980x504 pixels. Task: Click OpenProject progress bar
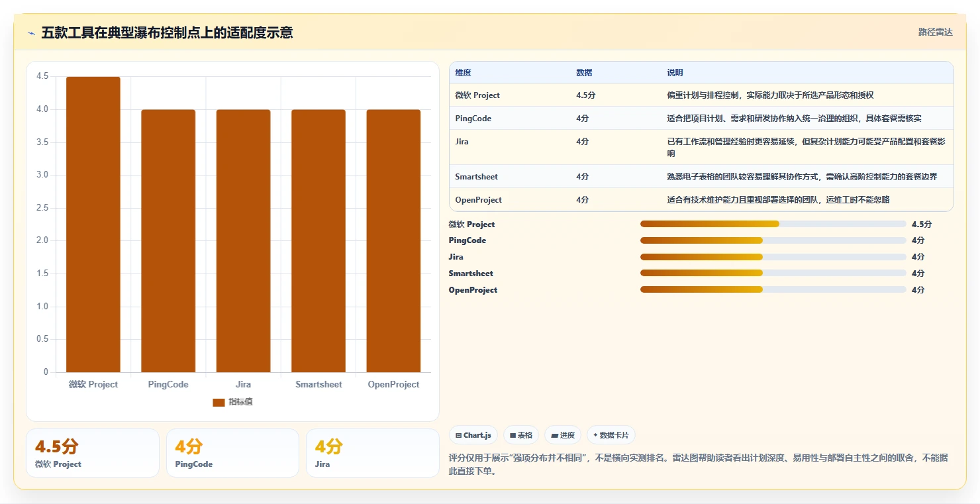773,290
